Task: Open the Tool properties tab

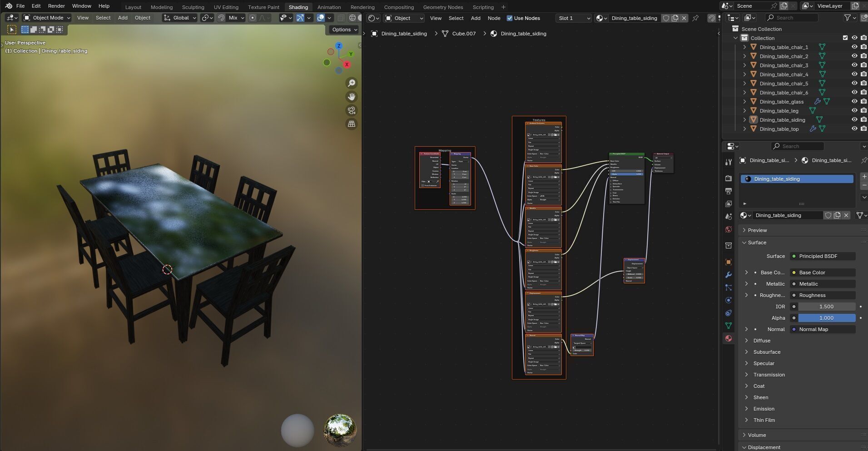Action: [729, 162]
